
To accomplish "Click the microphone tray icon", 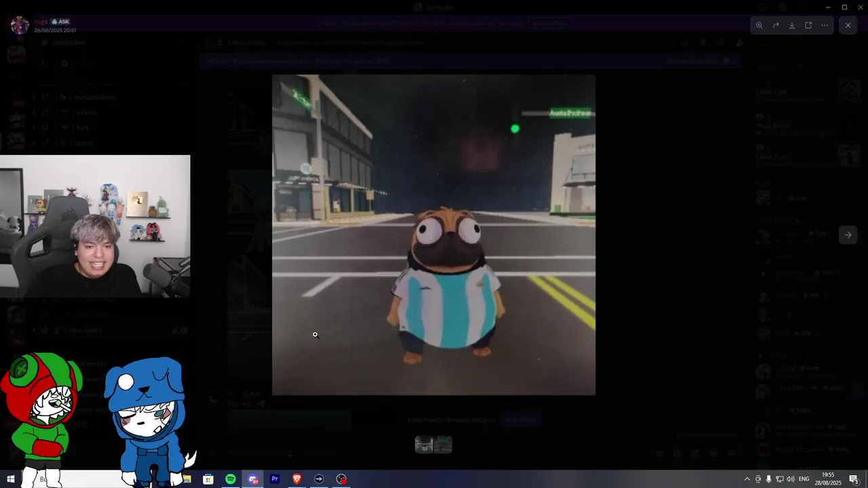I will 768,479.
